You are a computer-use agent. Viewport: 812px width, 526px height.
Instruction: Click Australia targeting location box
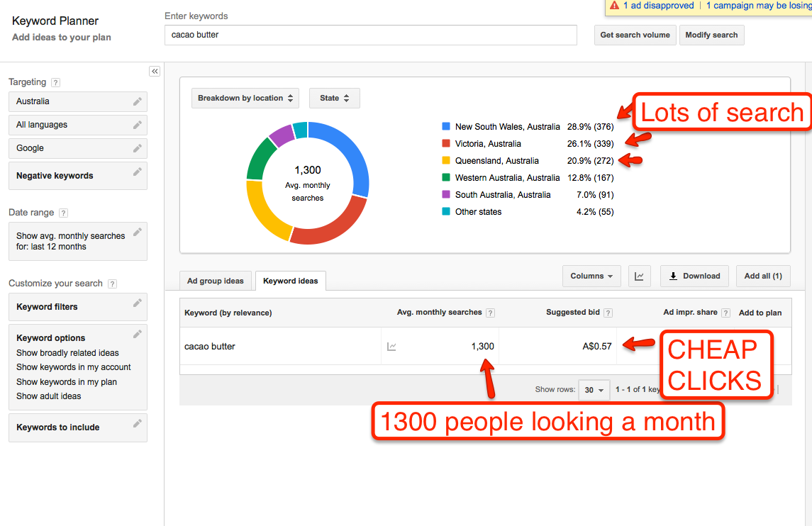tap(78, 101)
